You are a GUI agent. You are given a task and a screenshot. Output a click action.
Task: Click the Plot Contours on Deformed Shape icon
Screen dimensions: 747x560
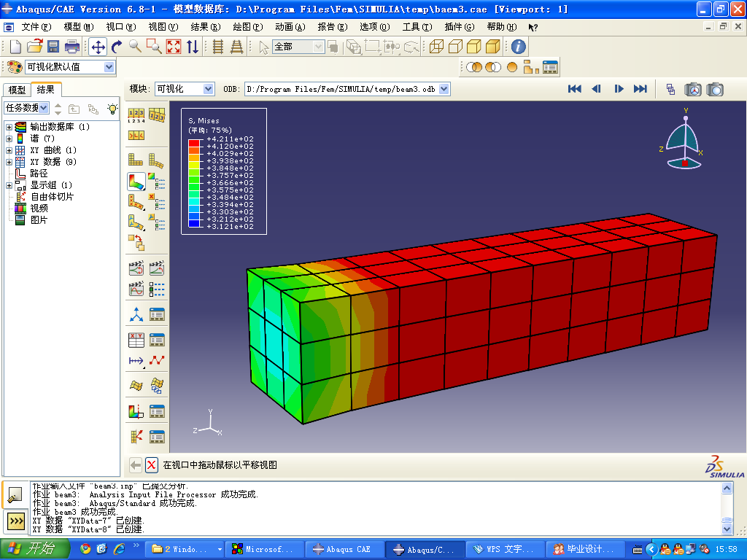(x=136, y=182)
